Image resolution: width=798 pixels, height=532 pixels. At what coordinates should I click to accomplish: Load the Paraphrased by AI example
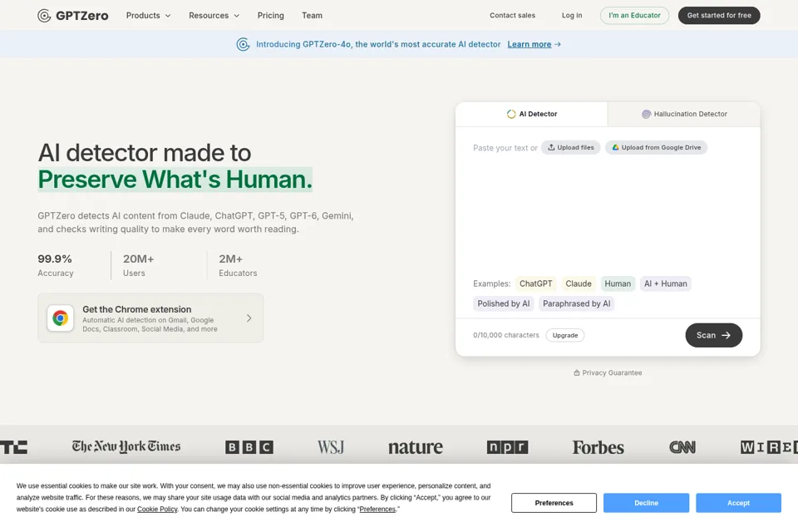(576, 304)
